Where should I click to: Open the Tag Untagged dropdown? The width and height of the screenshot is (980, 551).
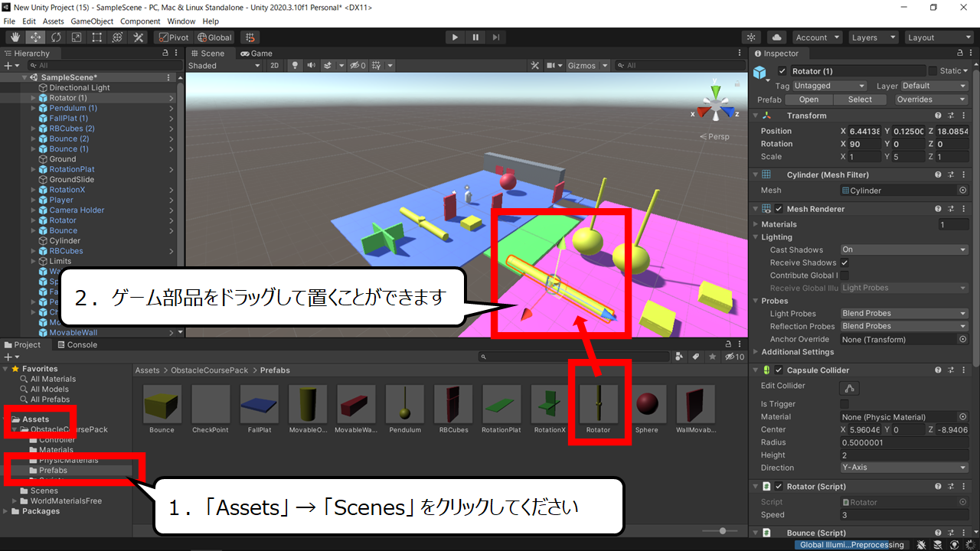tap(829, 86)
